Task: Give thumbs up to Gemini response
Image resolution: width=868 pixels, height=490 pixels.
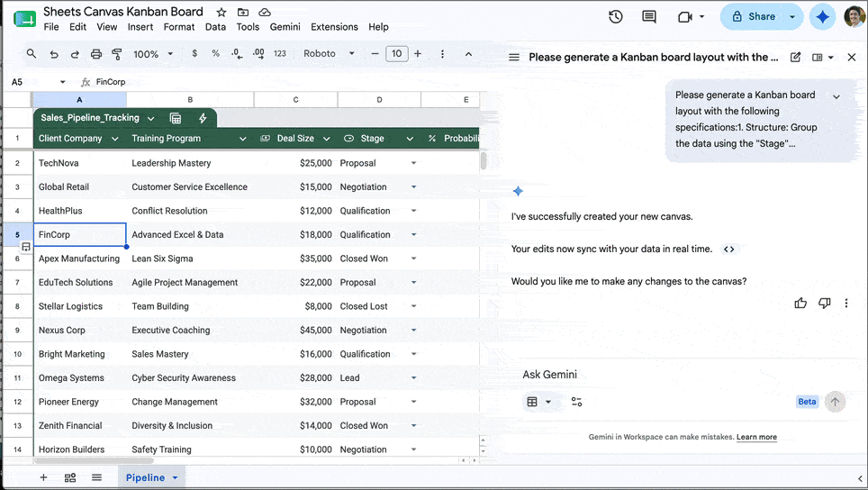Action: [x=800, y=303]
